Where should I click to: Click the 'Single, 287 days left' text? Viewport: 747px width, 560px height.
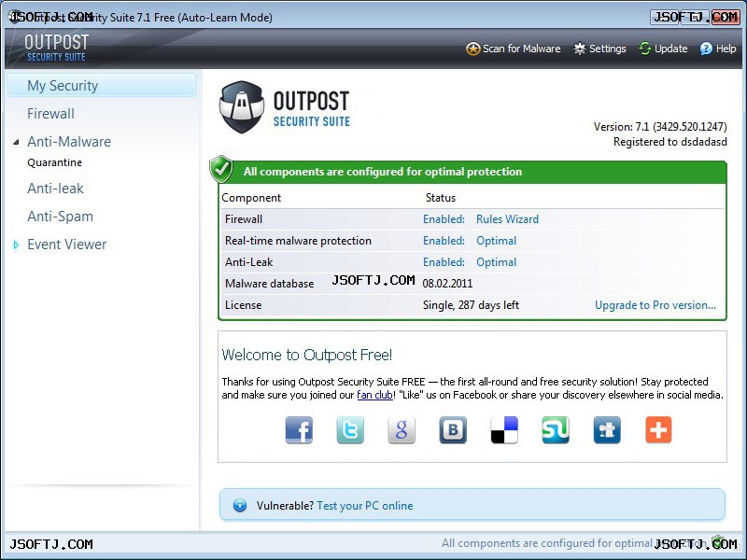(x=471, y=305)
